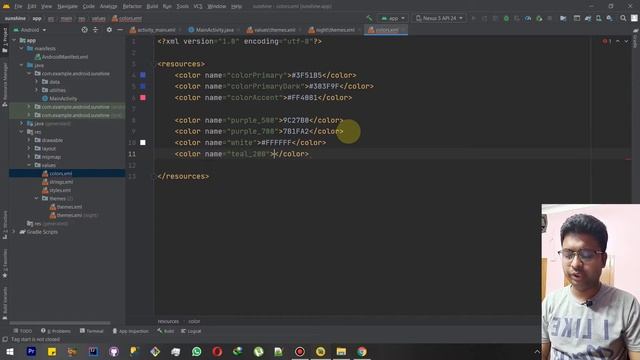640x360 pixels.
Task: Open the Structure side tool window
Action: pos(5,224)
